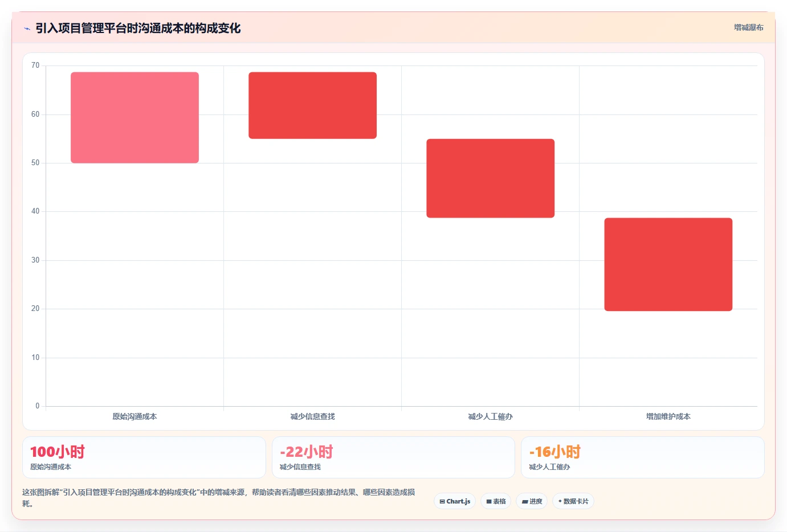Click the 减少信息查找 x-axis label
The image size is (787, 532).
coord(312,416)
